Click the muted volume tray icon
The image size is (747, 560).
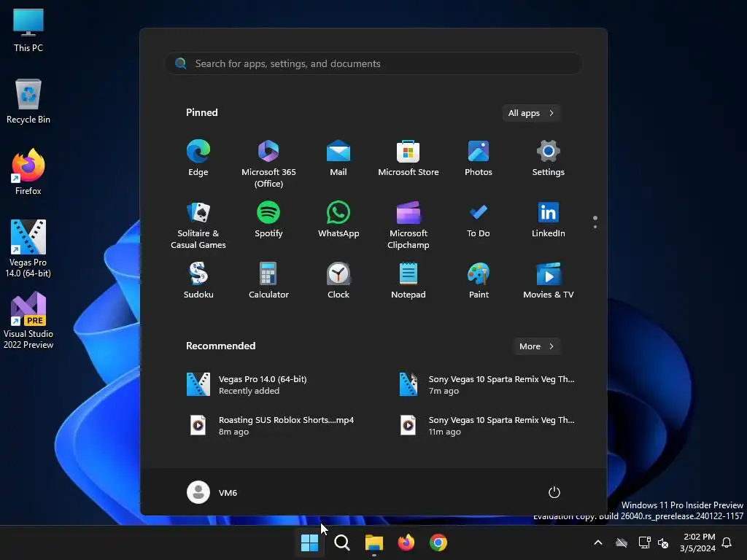click(x=663, y=542)
